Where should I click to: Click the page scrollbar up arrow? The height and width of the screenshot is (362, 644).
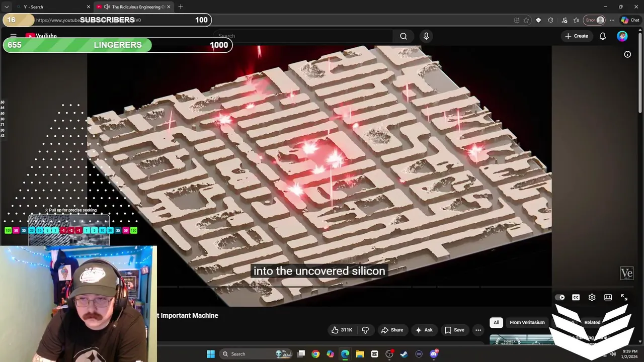639,30
